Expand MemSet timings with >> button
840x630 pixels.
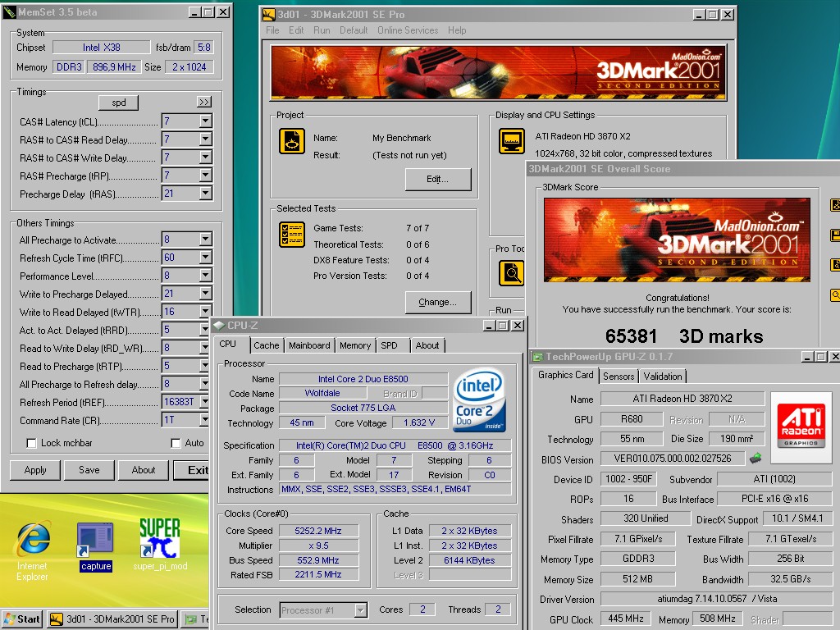(x=204, y=102)
